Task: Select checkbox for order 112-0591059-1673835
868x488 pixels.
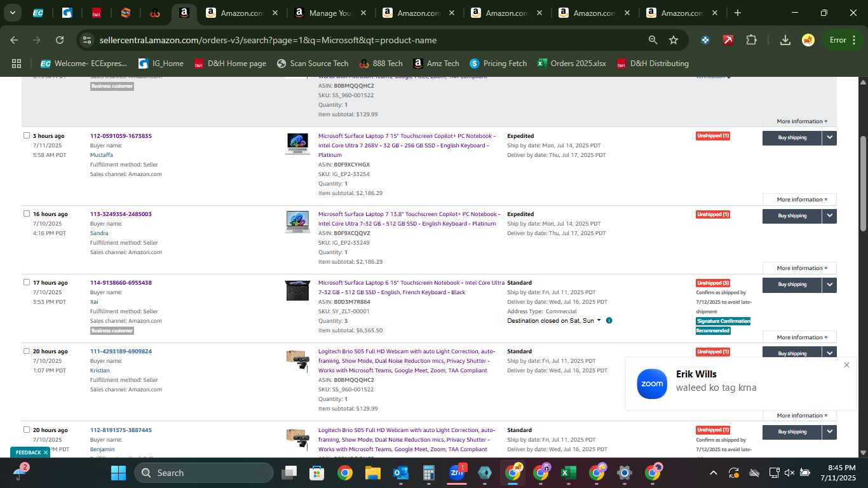Action: 27,135
